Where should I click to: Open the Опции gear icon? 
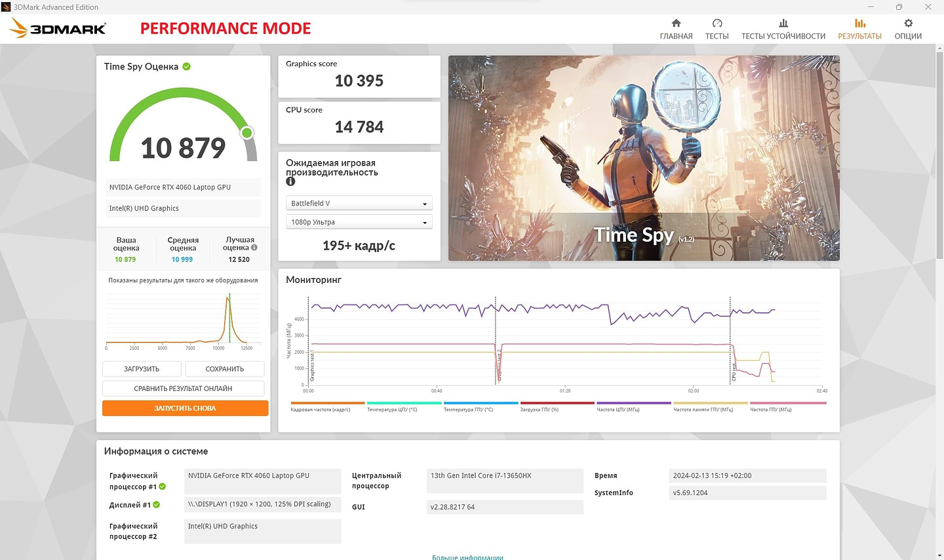(x=908, y=23)
